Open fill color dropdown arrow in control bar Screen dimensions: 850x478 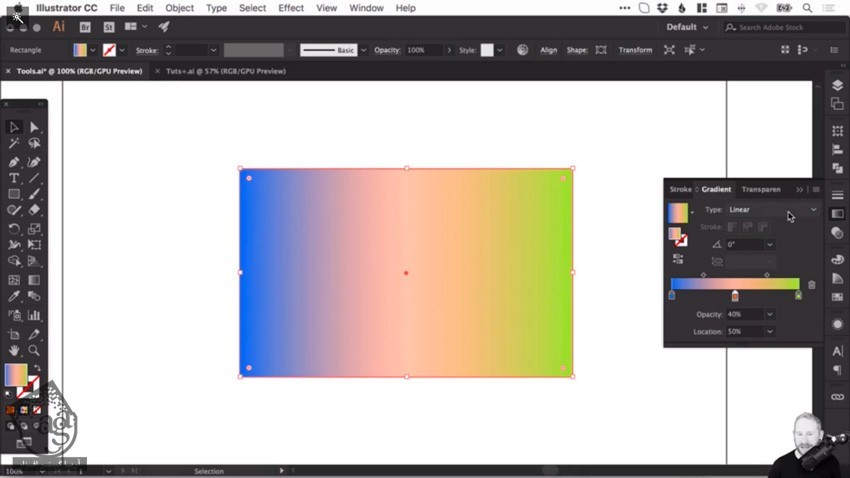click(93, 50)
